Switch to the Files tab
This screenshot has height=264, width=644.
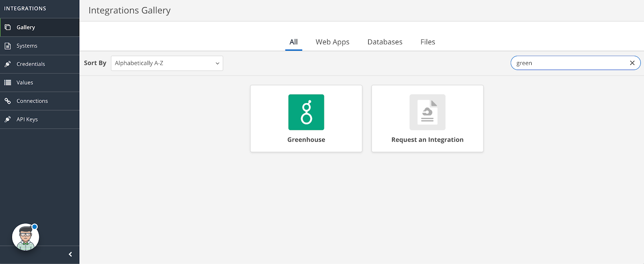coord(428,42)
